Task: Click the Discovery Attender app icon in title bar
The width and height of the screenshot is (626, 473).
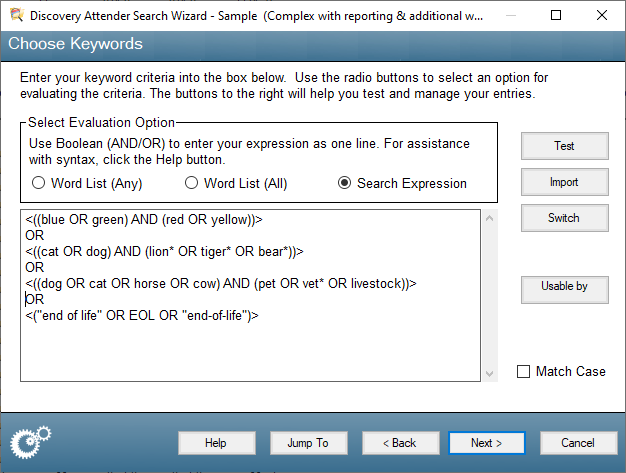Action: coord(13,15)
